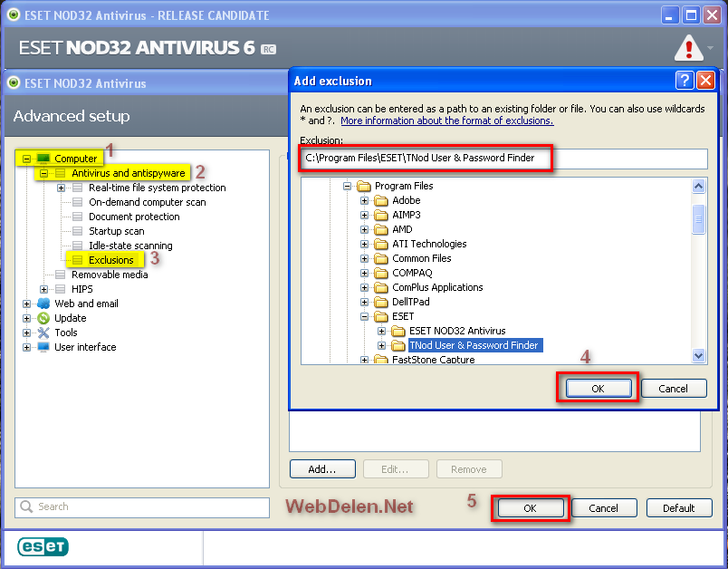Screen dimensions: 728x569
Task: Expand the Tools tree node
Action: pos(26,333)
